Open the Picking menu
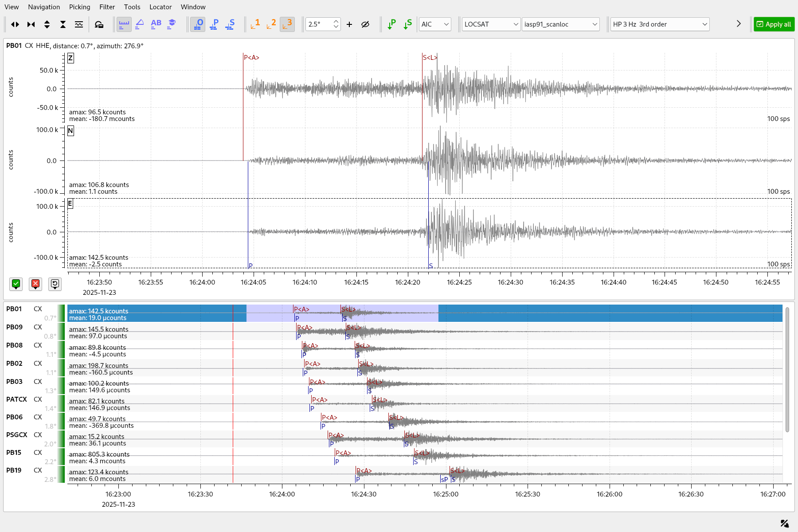The width and height of the screenshot is (798, 532). (x=79, y=7)
